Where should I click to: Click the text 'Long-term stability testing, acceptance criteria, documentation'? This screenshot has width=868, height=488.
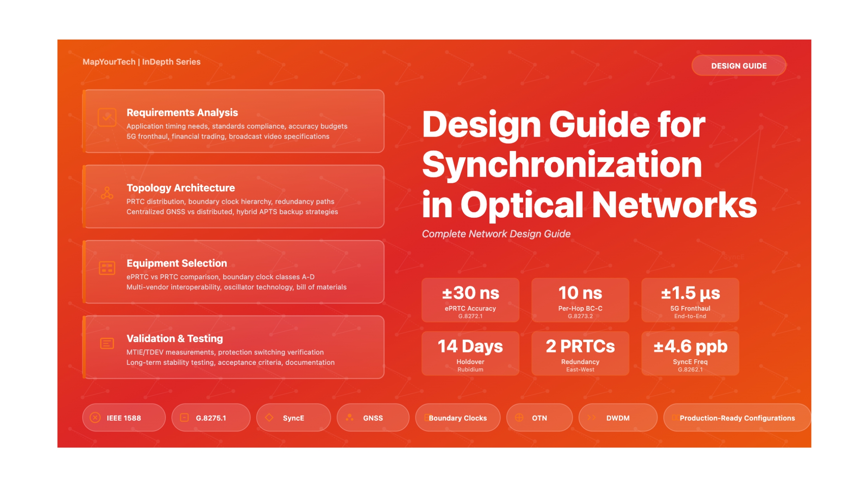click(231, 363)
